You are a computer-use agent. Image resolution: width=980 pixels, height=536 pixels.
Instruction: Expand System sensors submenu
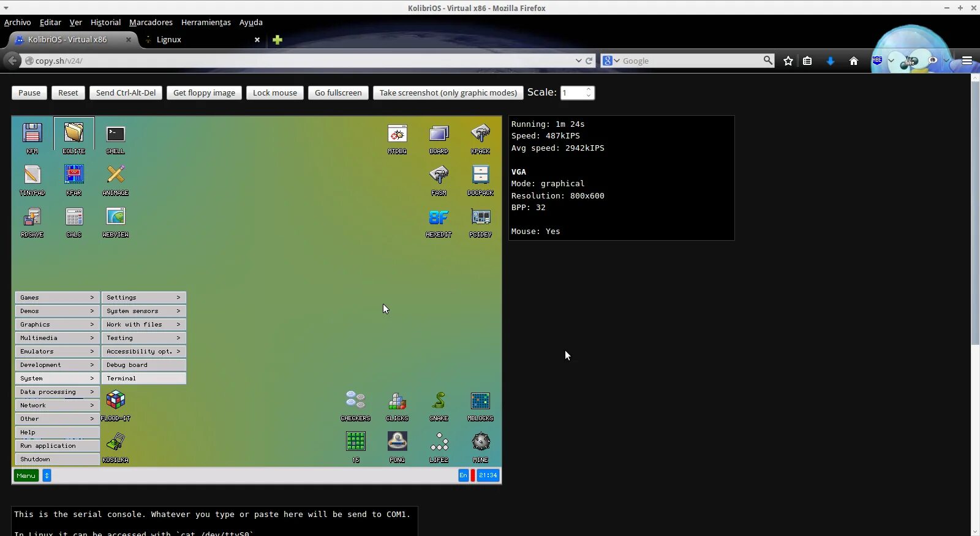[x=143, y=311]
